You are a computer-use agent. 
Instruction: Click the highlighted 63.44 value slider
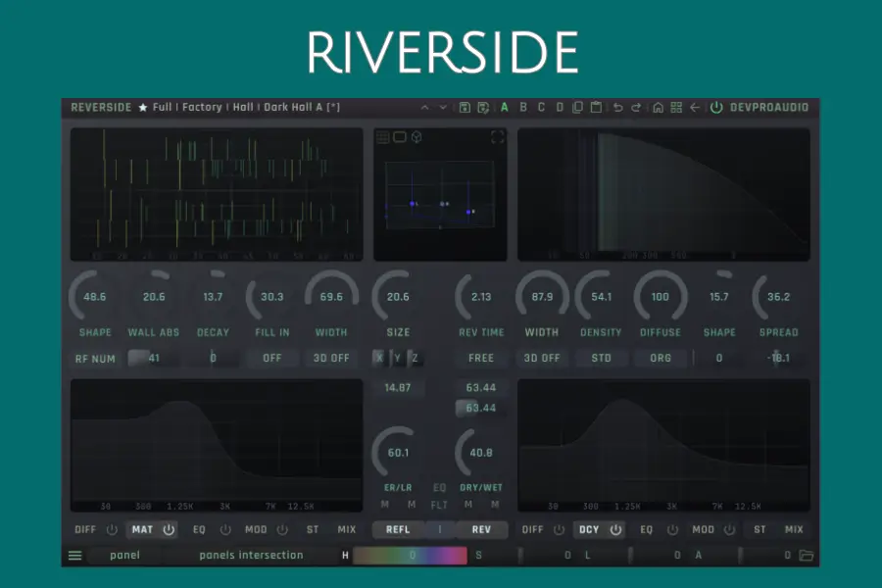(x=481, y=408)
